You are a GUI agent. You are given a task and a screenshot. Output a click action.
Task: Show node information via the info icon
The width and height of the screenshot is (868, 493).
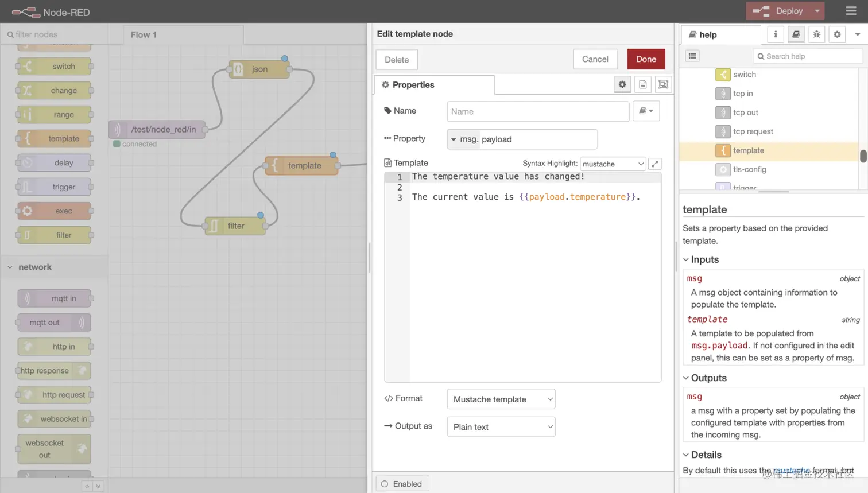[774, 34]
